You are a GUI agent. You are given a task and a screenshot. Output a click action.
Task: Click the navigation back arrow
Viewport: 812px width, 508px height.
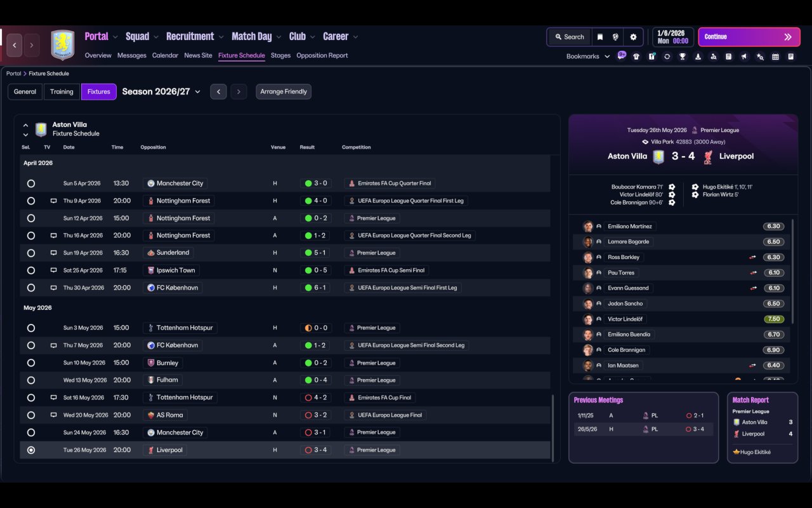point(15,45)
